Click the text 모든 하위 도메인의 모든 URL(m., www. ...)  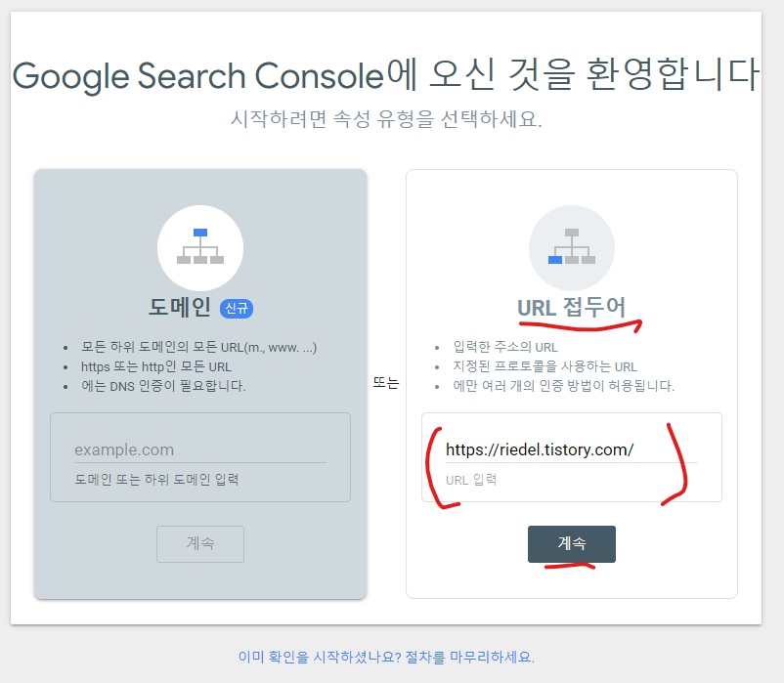199,347
